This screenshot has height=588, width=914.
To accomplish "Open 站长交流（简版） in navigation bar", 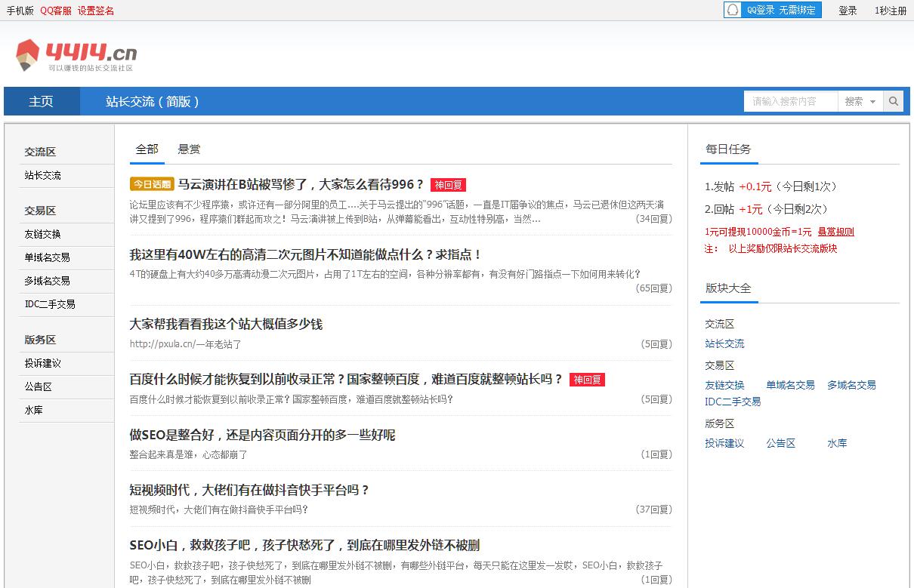I will (x=153, y=101).
